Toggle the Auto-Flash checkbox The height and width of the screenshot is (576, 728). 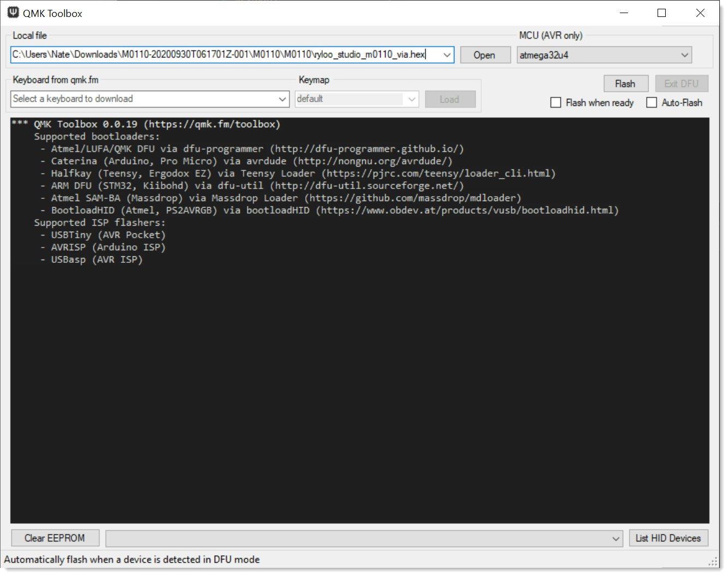652,103
